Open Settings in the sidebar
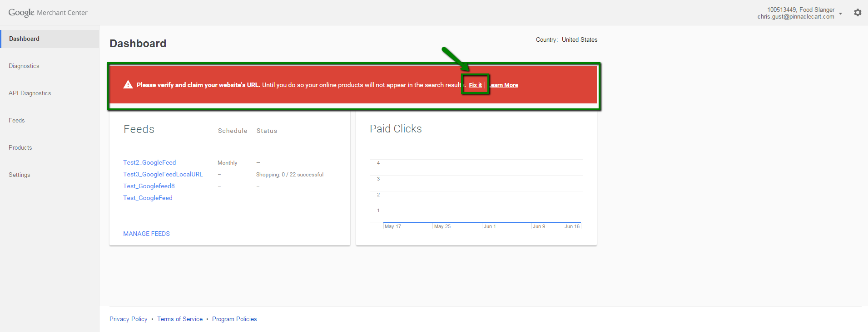Viewport: 868px width, 332px height. (20, 175)
